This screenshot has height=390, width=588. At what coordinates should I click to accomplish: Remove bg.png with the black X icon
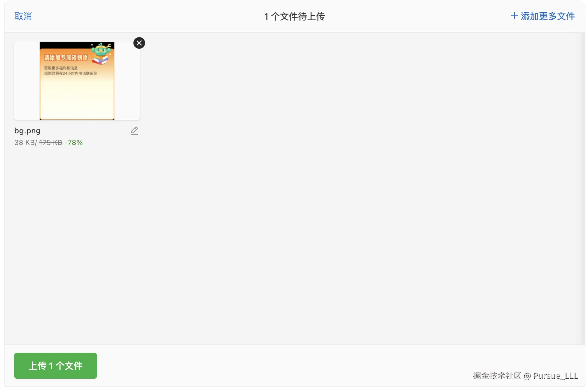(139, 43)
